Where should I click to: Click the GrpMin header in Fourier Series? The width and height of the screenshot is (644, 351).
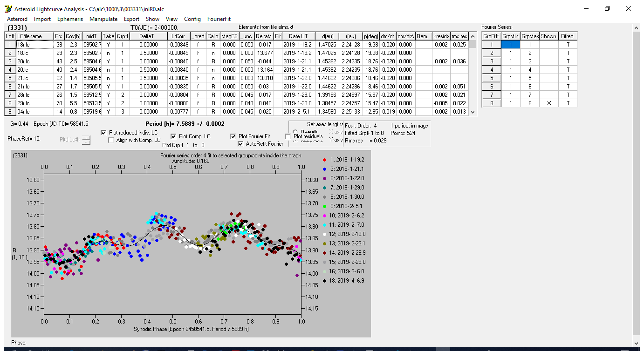[x=510, y=36]
